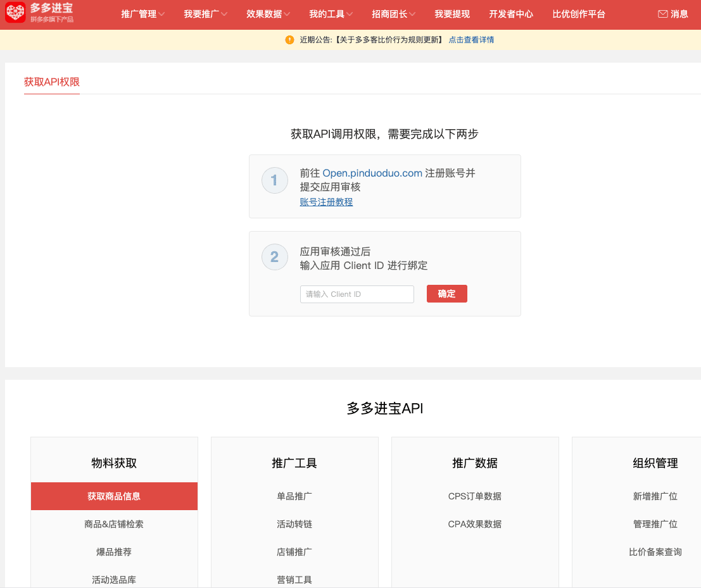Go to 我要提现 in top navigation
The image size is (701, 588).
click(452, 14)
